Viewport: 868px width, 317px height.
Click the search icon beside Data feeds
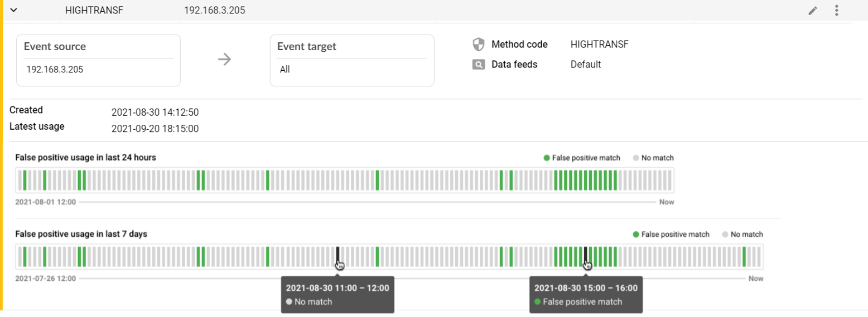(478, 65)
